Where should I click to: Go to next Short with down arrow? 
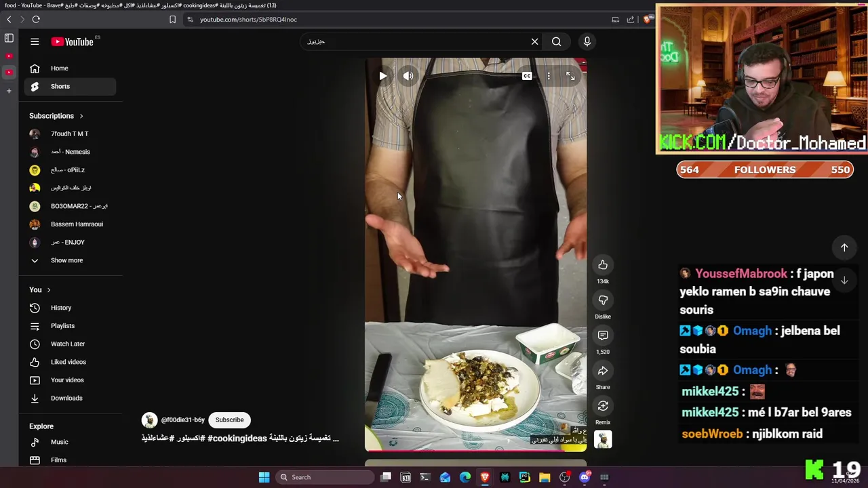click(x=844, y=280)
